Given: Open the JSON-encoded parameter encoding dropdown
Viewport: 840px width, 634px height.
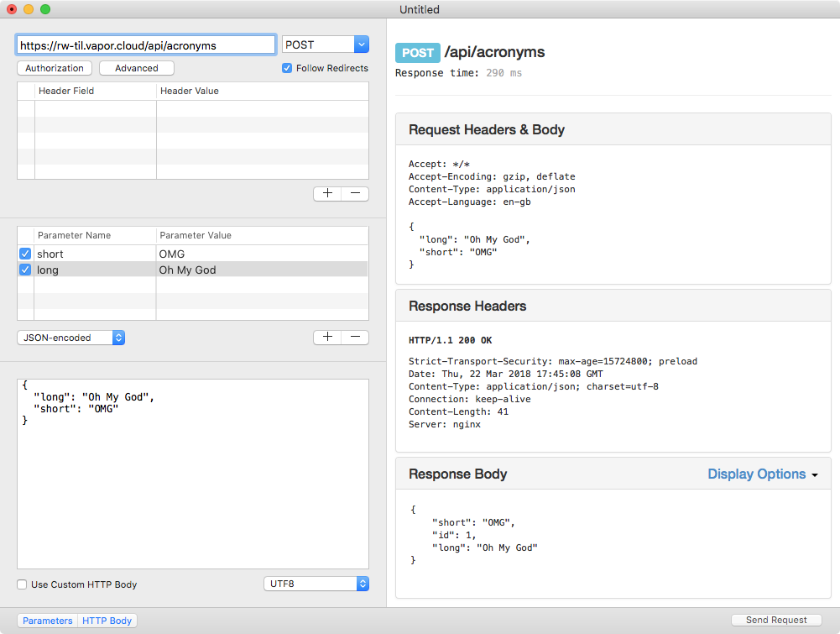Looking at the screenshot, I should pyautogui.click(x=70, y=337).
